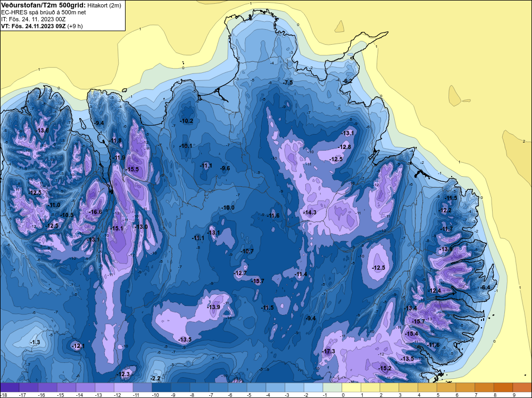Image resolution: width=532 pixels, height=398 pixels.
Task: Select the -11.4 temperature value
Action: (x=301, y=274)
